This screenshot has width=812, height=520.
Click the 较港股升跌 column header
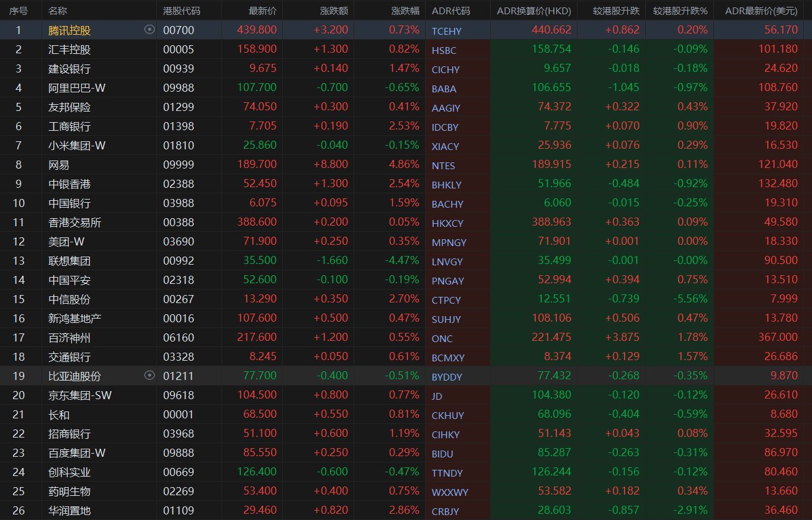point(616,11)
